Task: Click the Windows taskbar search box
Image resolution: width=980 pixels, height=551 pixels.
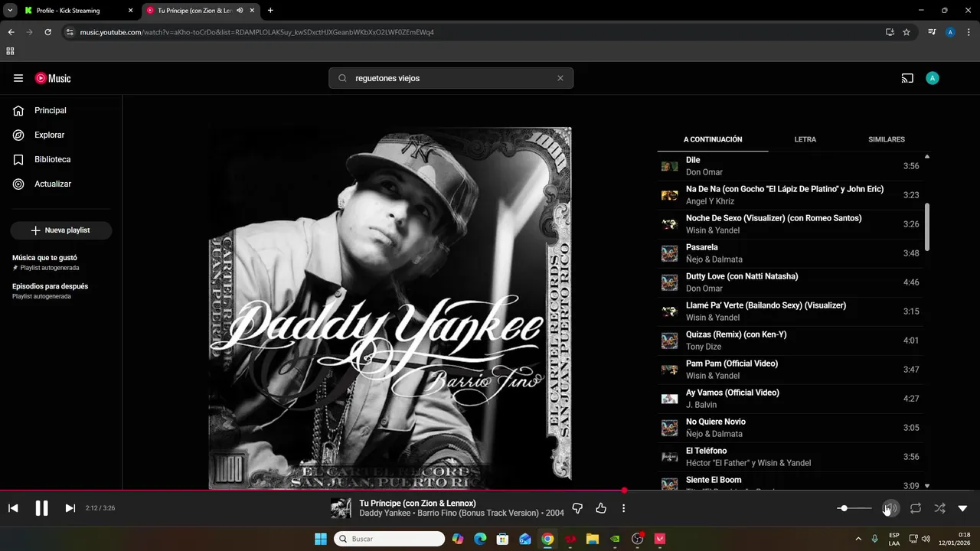Action: click(x=389, y=539)
